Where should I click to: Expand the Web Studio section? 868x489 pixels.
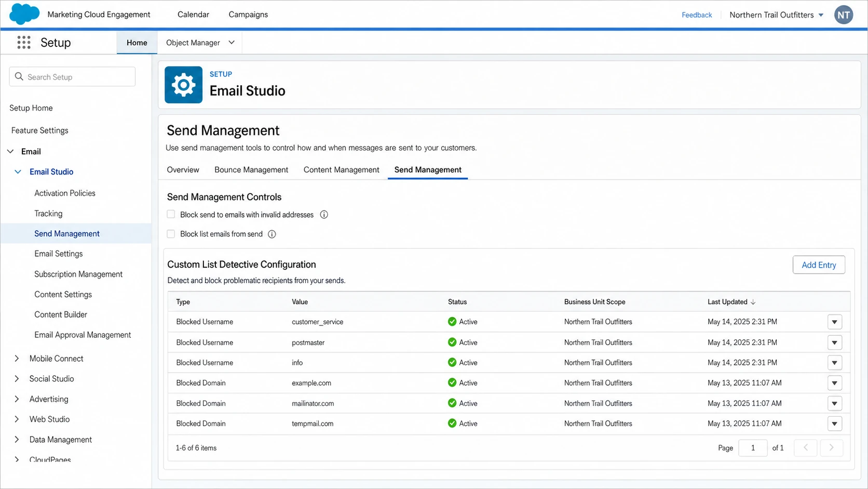[17, 419]
